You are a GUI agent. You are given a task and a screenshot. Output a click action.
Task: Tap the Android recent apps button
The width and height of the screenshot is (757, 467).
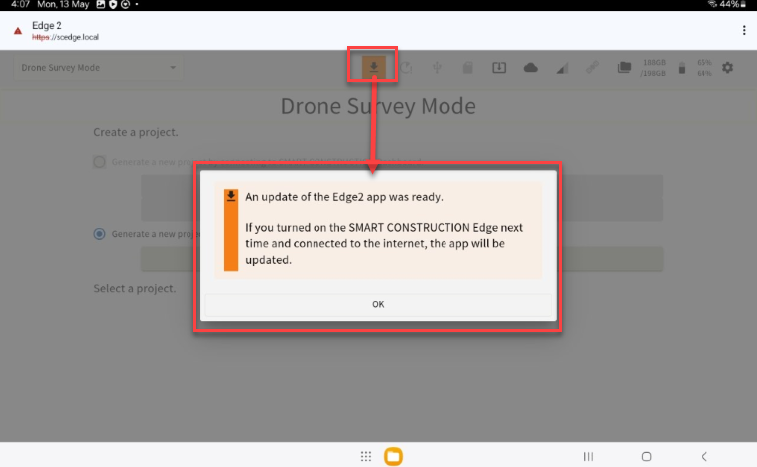pyautogui.click(x=588, y=456)
